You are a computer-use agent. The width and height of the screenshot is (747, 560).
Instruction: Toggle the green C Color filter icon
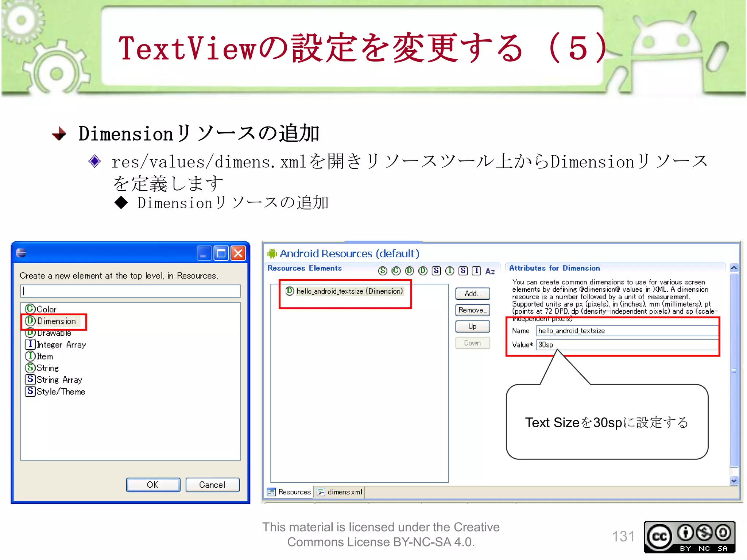pos(396,271)
